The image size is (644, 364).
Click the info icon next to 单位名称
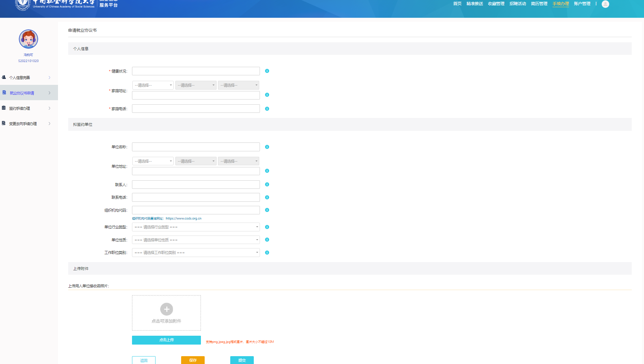(x=267, y=147)
